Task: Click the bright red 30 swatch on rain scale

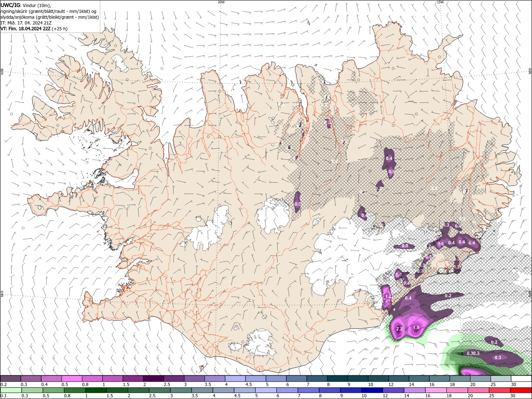Action: pos(521,390)
